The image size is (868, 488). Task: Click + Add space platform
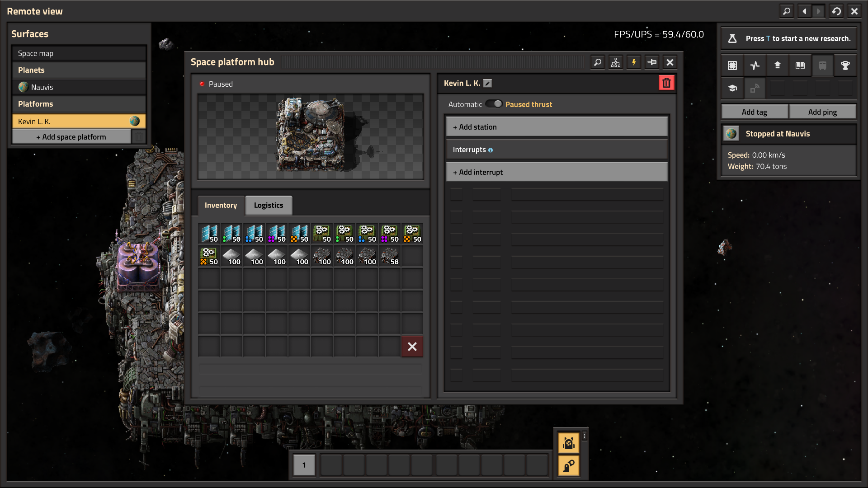[71, 137]
